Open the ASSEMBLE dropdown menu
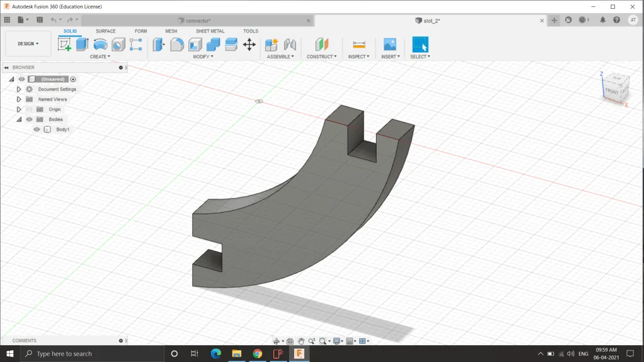 (x=280, y=56)
